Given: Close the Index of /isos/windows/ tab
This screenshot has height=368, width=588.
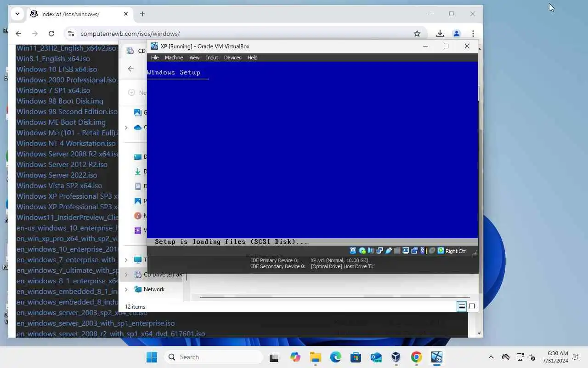Looking at the screenshot, I should tap(126, 14).
